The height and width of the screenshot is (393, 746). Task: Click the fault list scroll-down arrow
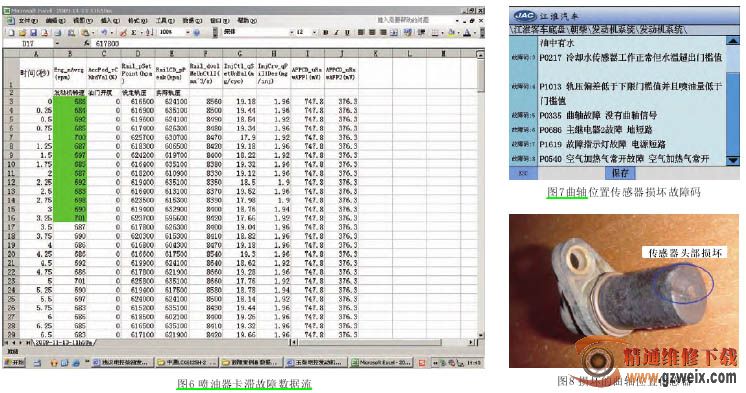click(x=733, y=160)
